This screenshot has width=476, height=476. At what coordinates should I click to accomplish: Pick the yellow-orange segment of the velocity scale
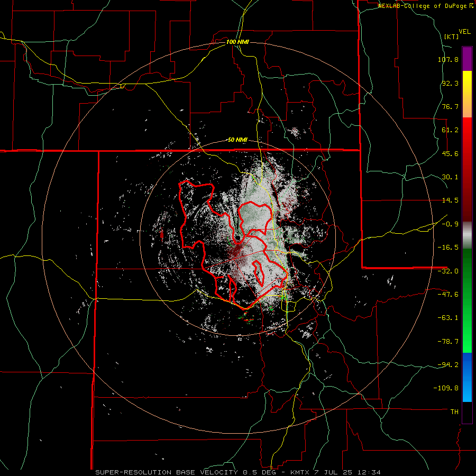467,94
